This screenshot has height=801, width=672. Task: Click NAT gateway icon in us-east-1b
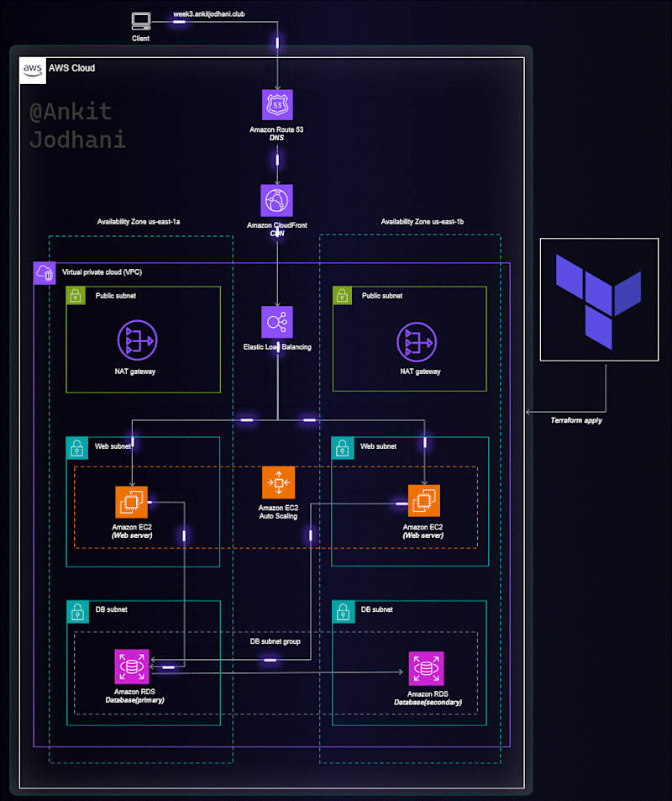tap(417, 342)
